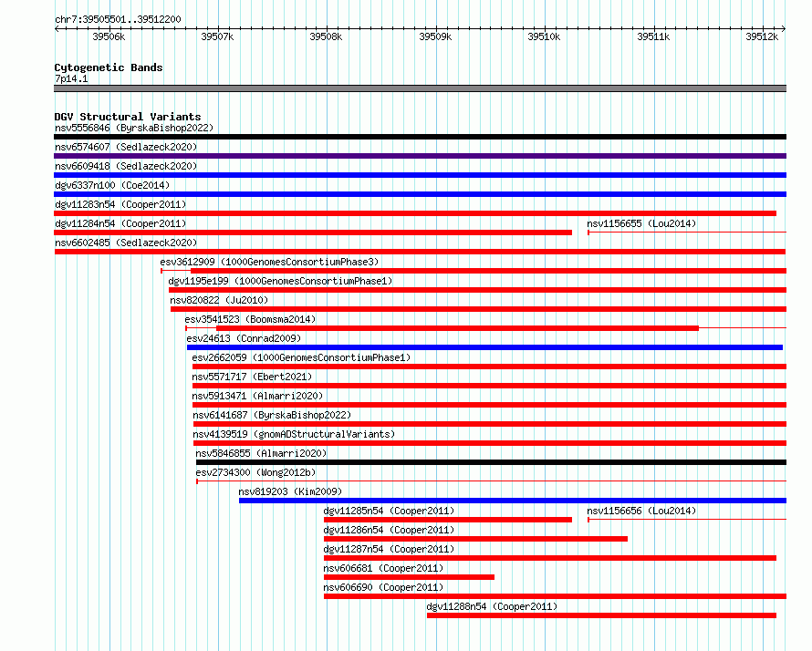
Task: Click the dgv6337n100 (Coe2014) label
Action: pyautogui.click(x=112, y=185)
